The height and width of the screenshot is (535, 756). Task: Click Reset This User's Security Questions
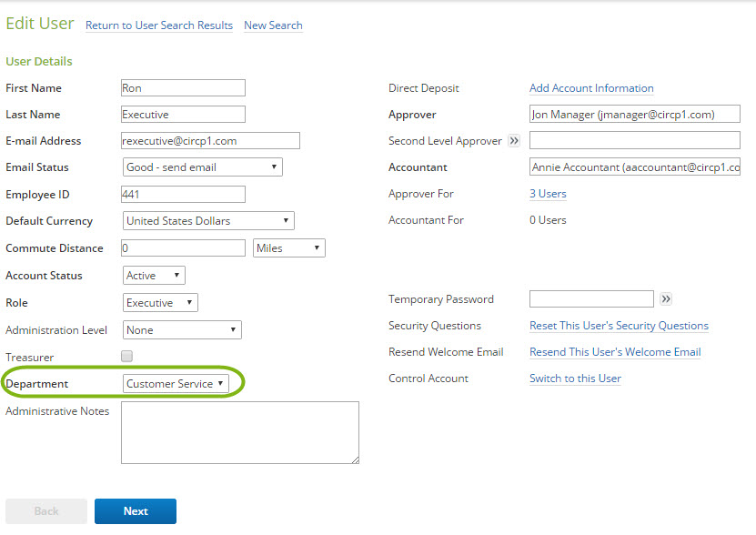619,326
